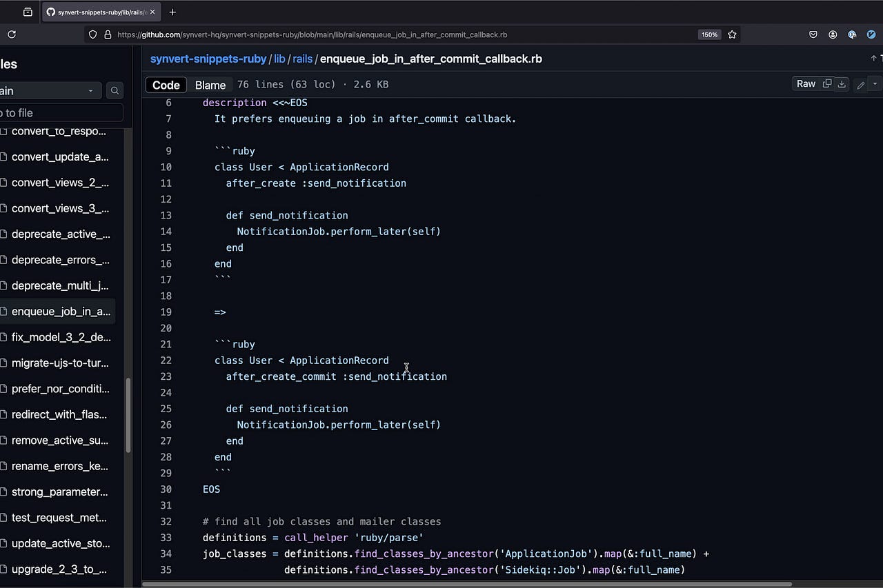Open test_request_met... file in tree
883x588 pixels.
click(x=58, y=518)
